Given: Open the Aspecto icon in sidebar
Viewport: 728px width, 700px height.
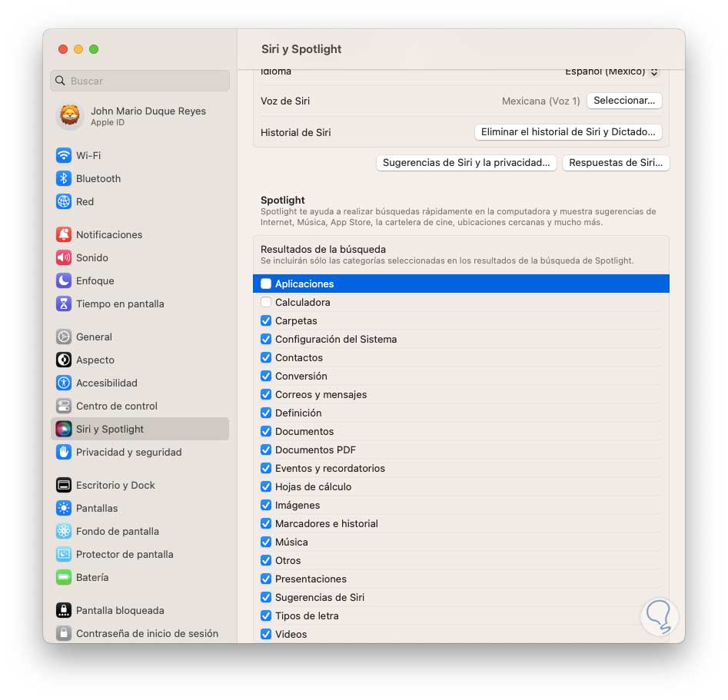Looking at the screenshot, I should pyautogui.click(x=64, y=360).
